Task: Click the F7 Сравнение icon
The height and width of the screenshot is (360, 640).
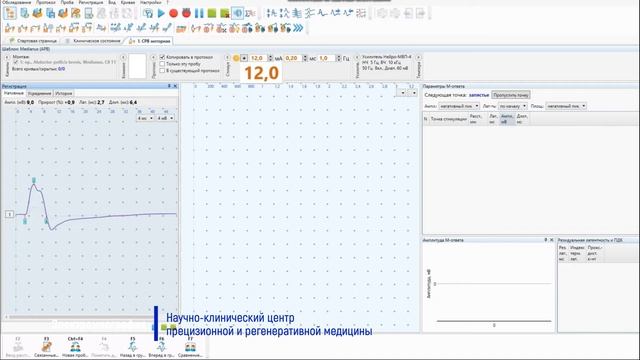Action: (x=190, y=347)
